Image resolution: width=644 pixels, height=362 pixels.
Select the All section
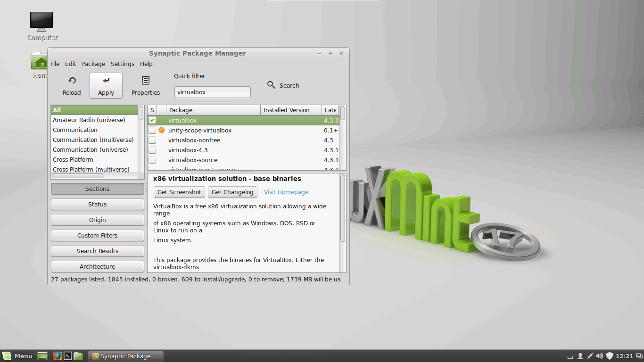94,110
